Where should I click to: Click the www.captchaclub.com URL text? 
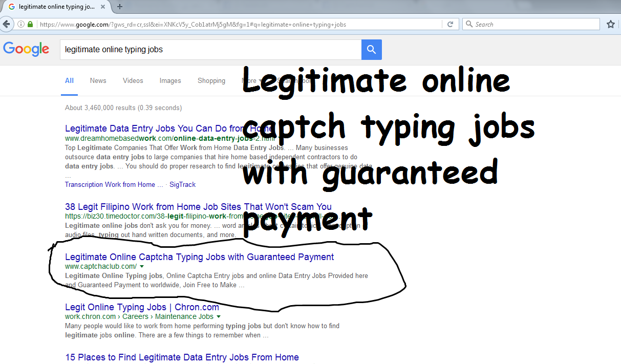101,267
